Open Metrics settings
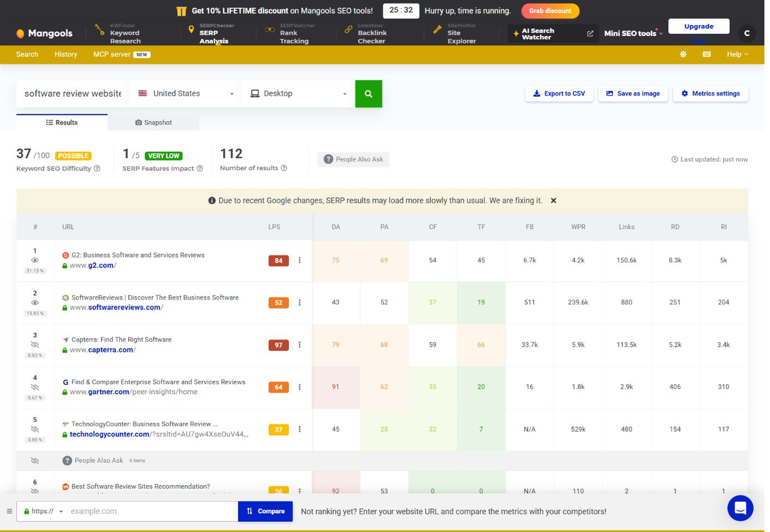 click(x=710, y=94)
